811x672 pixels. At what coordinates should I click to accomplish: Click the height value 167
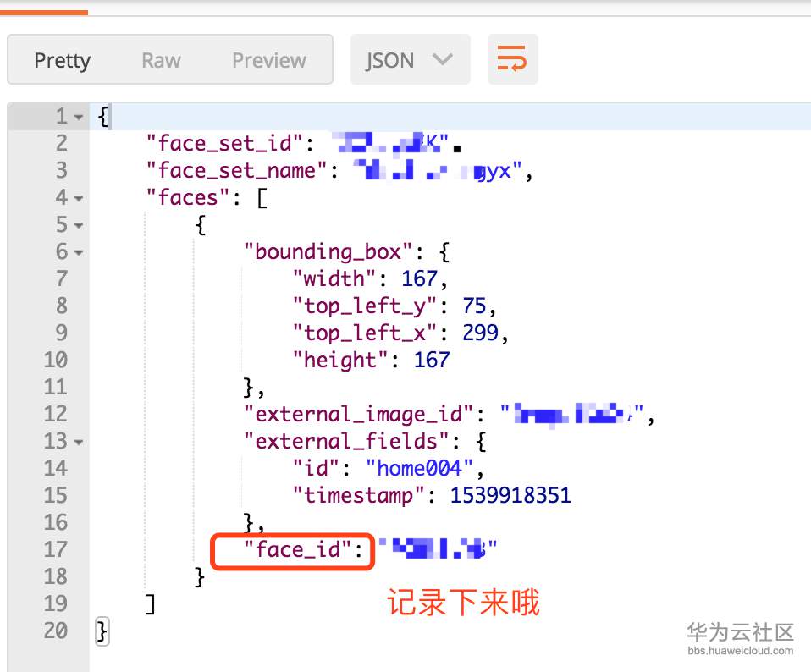click(x=432, y=360)
